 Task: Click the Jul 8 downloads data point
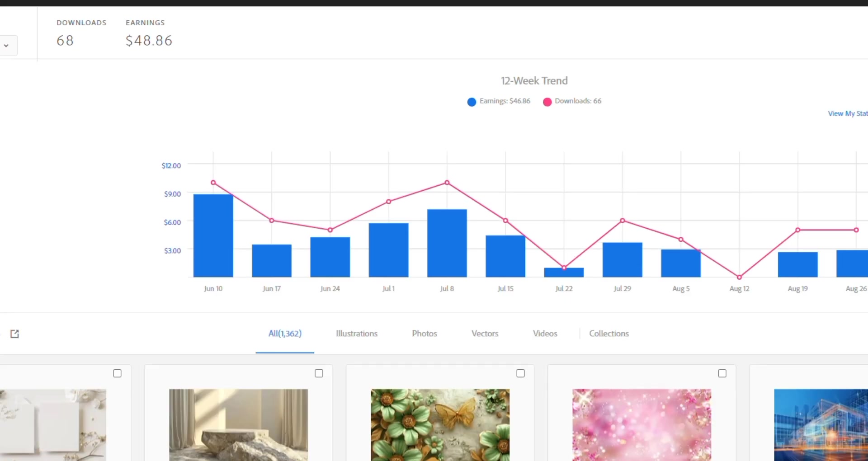coord(447,183)
